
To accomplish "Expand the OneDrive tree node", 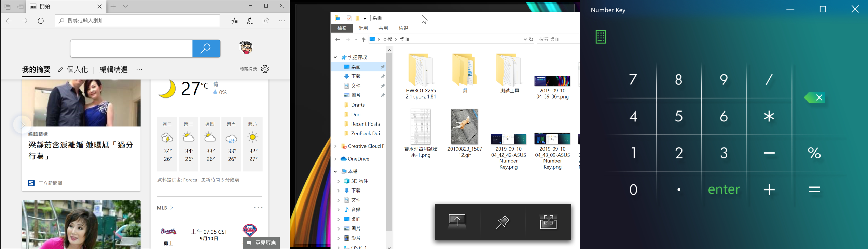I will pyautogui.click(x=335, y=159).
